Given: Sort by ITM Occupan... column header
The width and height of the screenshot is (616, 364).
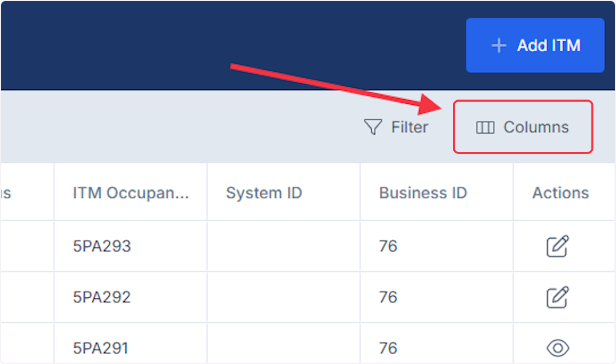Looking at the screenshot, I should (x=131, y=193).
